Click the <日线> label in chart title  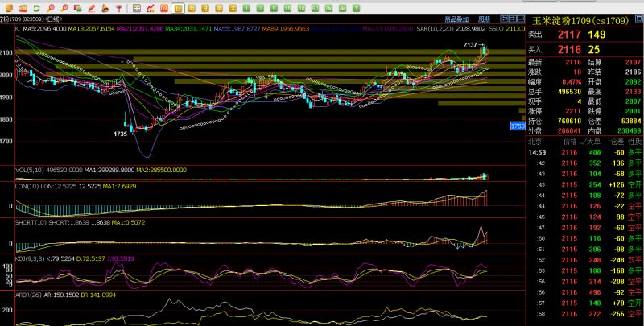[53, 19]
